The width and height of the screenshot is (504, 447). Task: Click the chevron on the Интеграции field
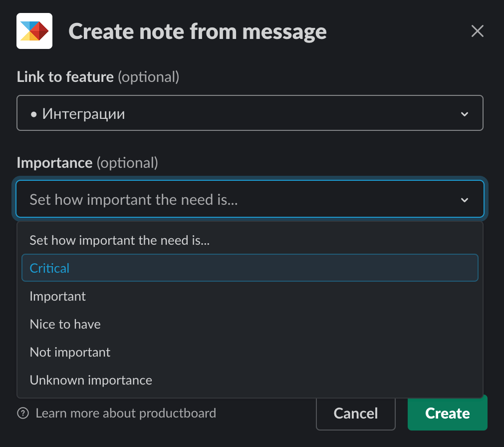coord(465,114)
